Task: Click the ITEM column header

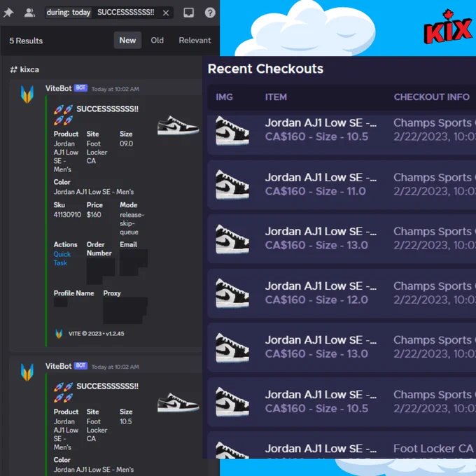Action: [x=276, y=97]
